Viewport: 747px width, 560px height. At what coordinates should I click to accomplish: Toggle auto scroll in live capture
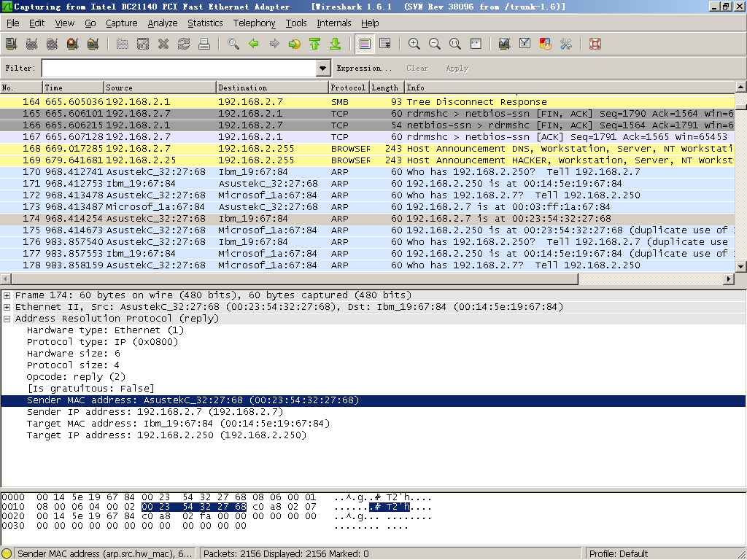385,44
